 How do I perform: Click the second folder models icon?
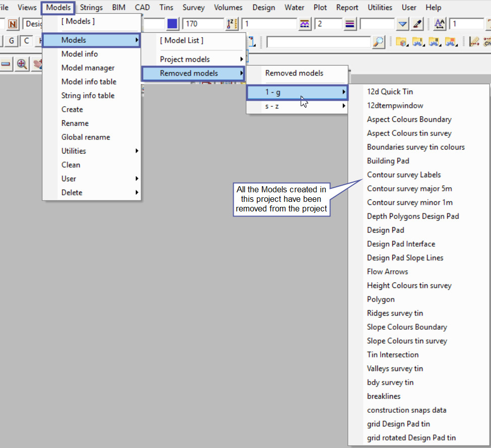point(418,42)
